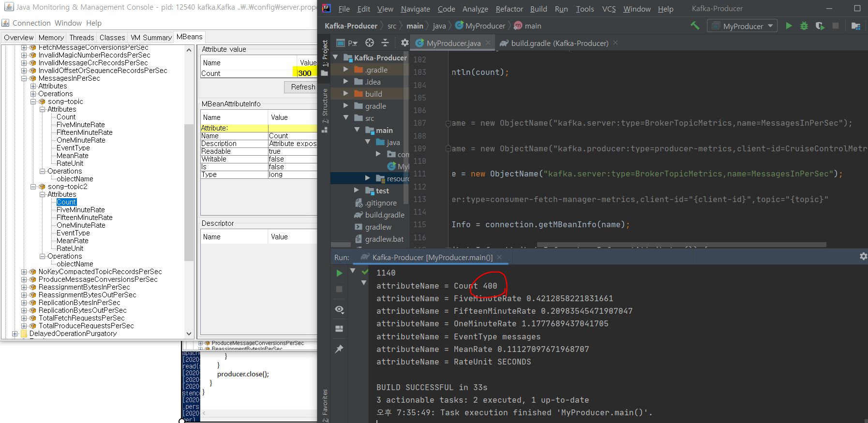Open Connection menu in JConsole
The height and width of the screenshot is (423, 868).
point(31,23)
